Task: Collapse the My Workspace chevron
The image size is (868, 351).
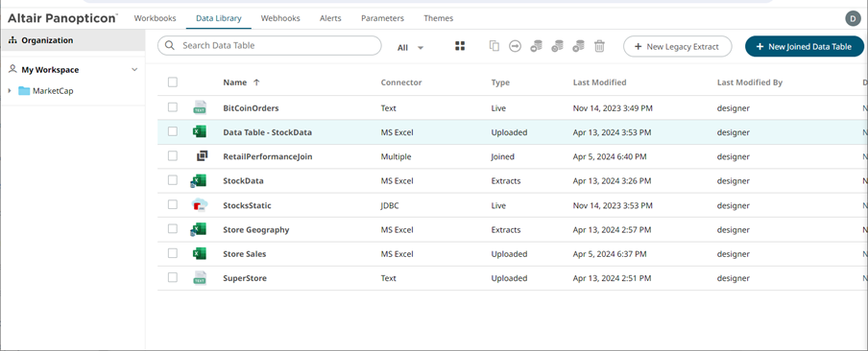Action: (x=134, y=70)
